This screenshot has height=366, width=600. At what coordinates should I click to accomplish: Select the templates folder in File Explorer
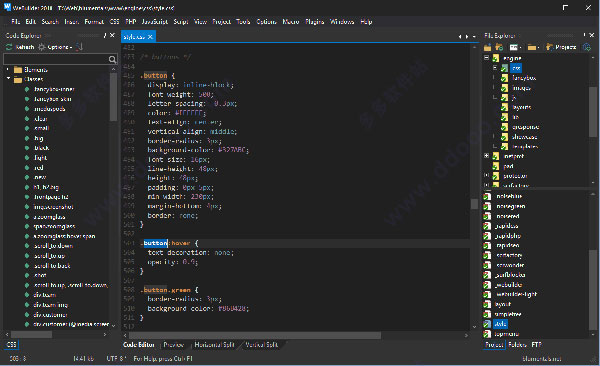(525, 146)
